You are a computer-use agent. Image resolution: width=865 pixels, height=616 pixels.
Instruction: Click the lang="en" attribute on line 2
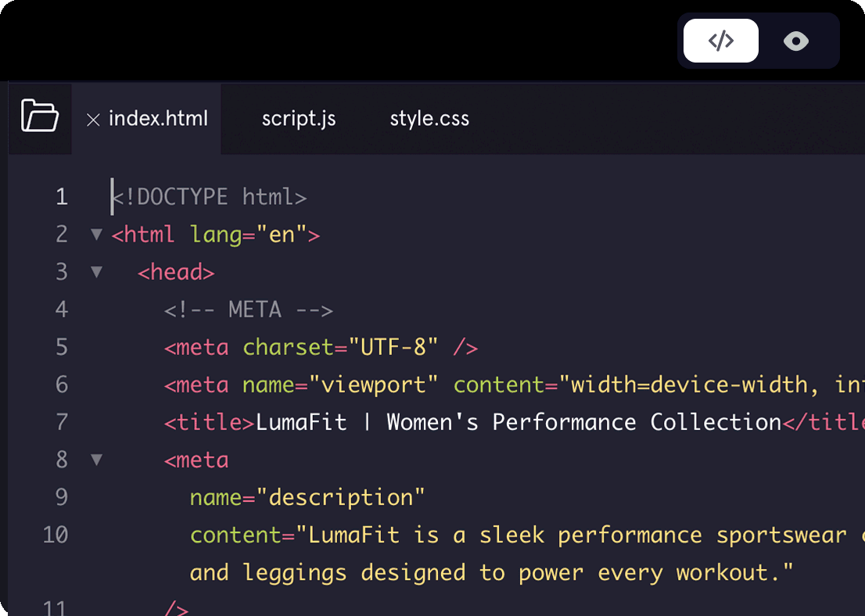click(247, 235)
